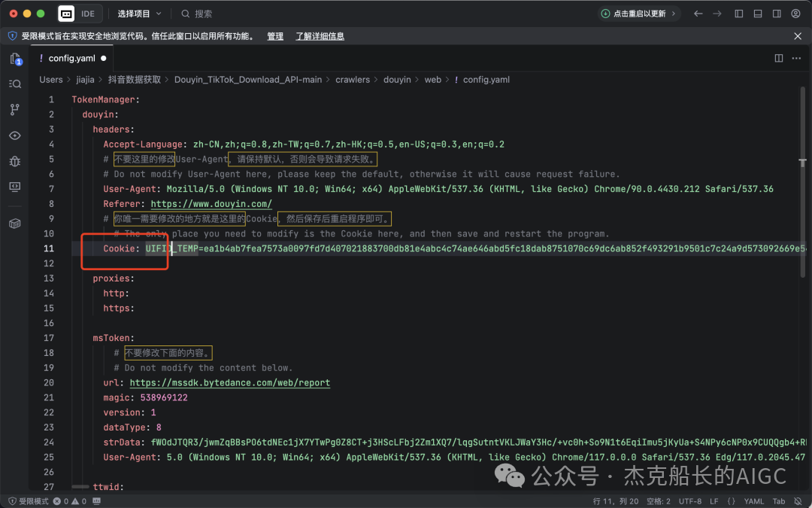The height and width of the screenshot is (508, 812).
Task: Click 抖音数据获取 breadcrumb segment
Action: (134, 79)
